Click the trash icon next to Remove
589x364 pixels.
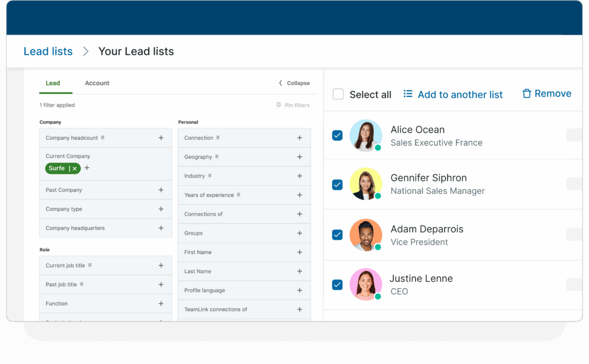(526, 94)
